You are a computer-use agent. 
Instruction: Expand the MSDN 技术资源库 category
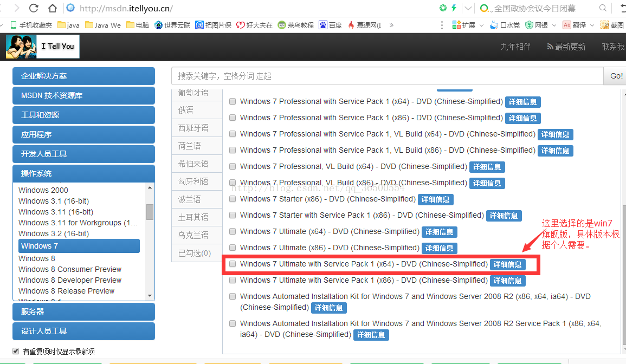click(83, 95)
